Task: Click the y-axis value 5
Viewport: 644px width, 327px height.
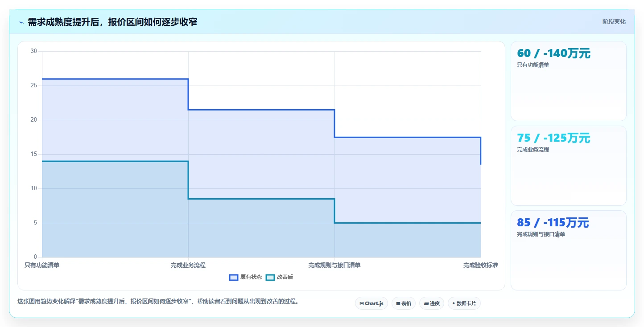Action: coord(36,223)
